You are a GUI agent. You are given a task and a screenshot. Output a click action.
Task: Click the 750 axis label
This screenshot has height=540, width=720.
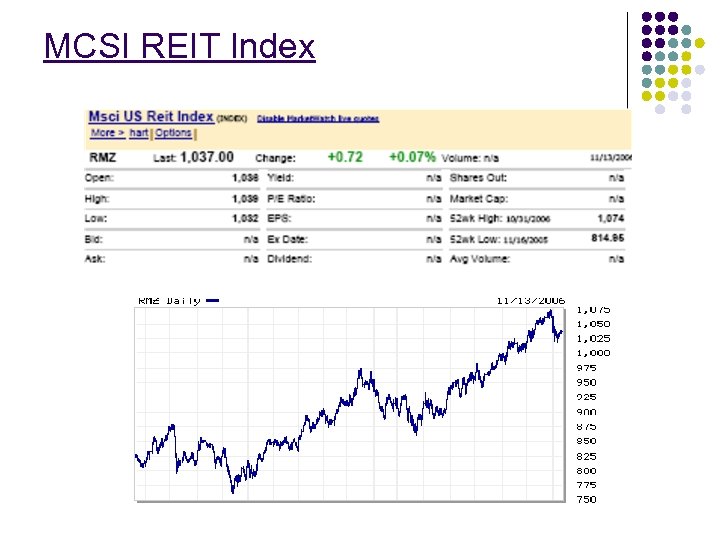[586, 500]
